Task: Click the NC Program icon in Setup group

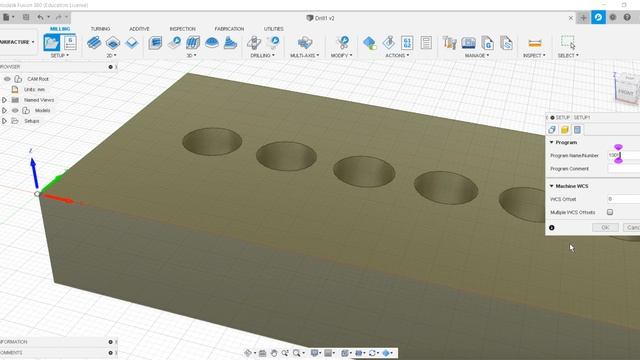Action: pyautogui.click(x=70, y=43)
